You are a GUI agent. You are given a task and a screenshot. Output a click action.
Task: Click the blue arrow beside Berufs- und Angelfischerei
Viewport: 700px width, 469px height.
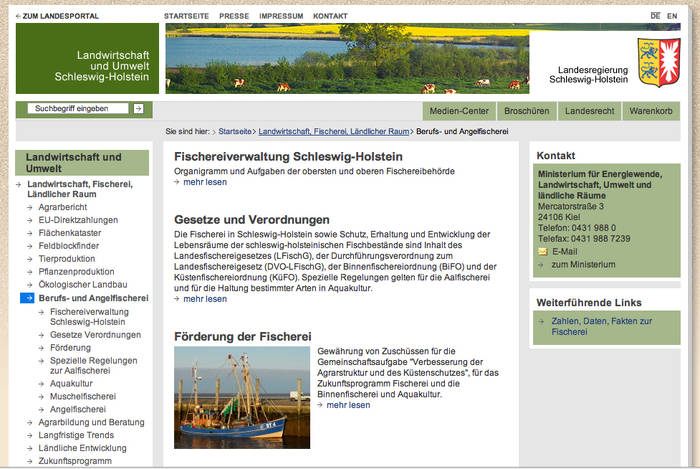coord(27,298)
